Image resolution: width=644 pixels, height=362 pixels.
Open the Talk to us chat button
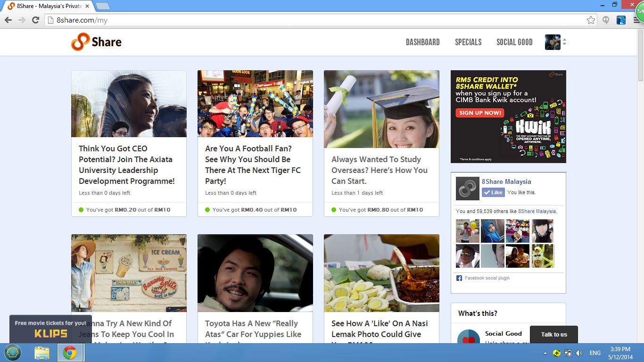(554, 334)
